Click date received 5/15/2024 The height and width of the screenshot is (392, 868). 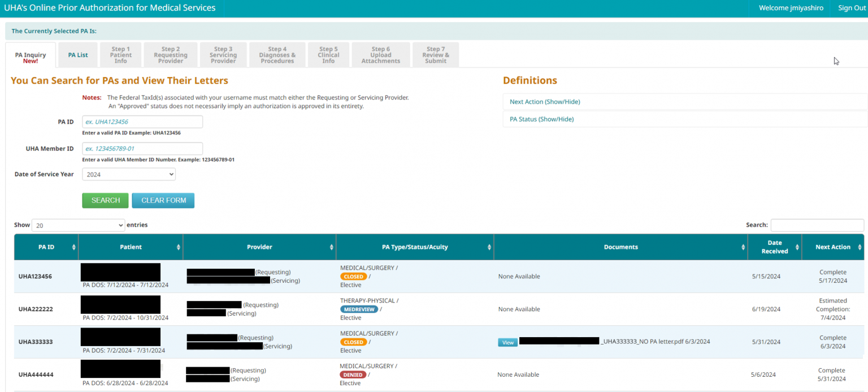766,277
